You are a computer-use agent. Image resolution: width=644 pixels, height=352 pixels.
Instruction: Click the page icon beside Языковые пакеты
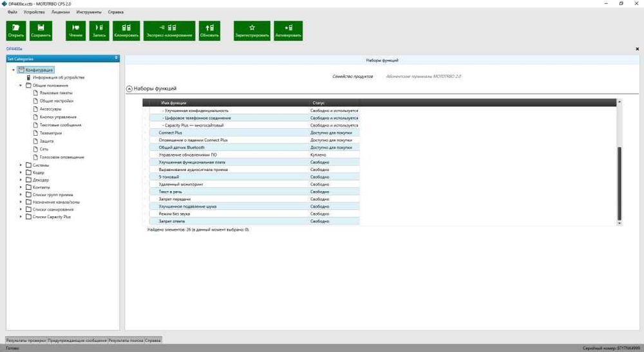[35, 93]
